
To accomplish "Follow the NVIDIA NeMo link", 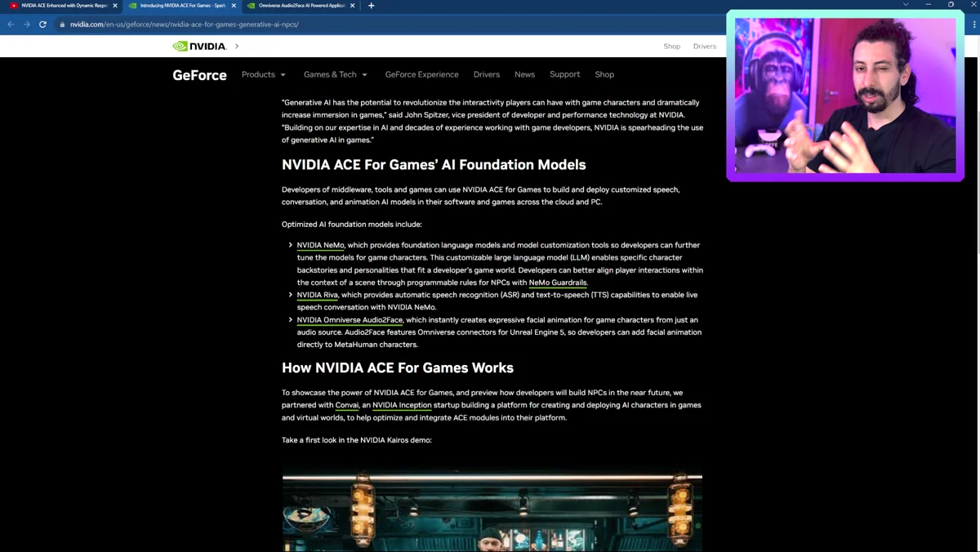I will 320,245.
